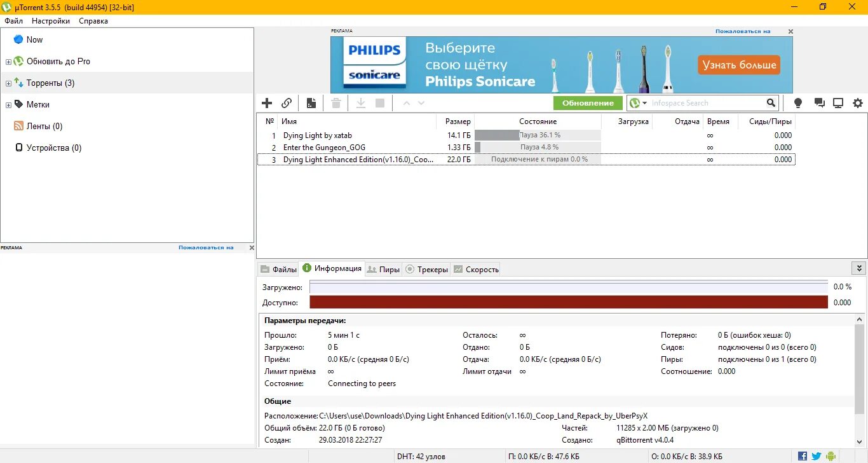Image resolution: width=868 pixels, height=463 pixels.
Task: Move torrent down in queue
Action: pos(421,103)
